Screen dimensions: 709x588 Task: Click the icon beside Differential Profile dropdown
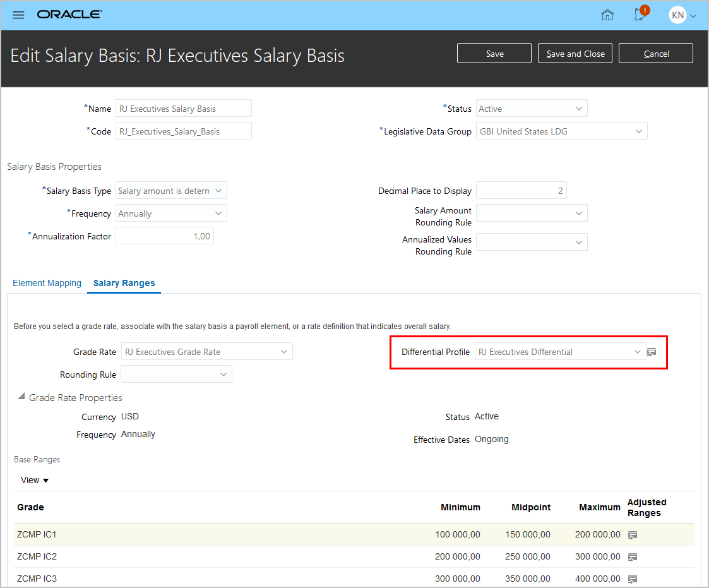coord(652,352)
